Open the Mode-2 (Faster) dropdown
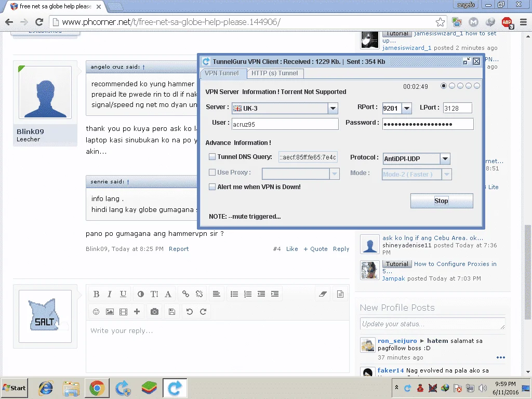The height and width of the screenshot is (399, 532). point(446,175)
